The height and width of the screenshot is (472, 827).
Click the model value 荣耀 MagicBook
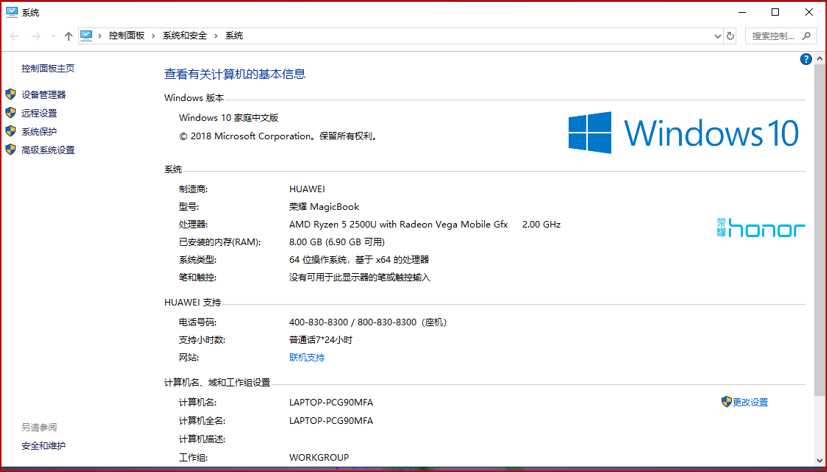click(324, 207)
